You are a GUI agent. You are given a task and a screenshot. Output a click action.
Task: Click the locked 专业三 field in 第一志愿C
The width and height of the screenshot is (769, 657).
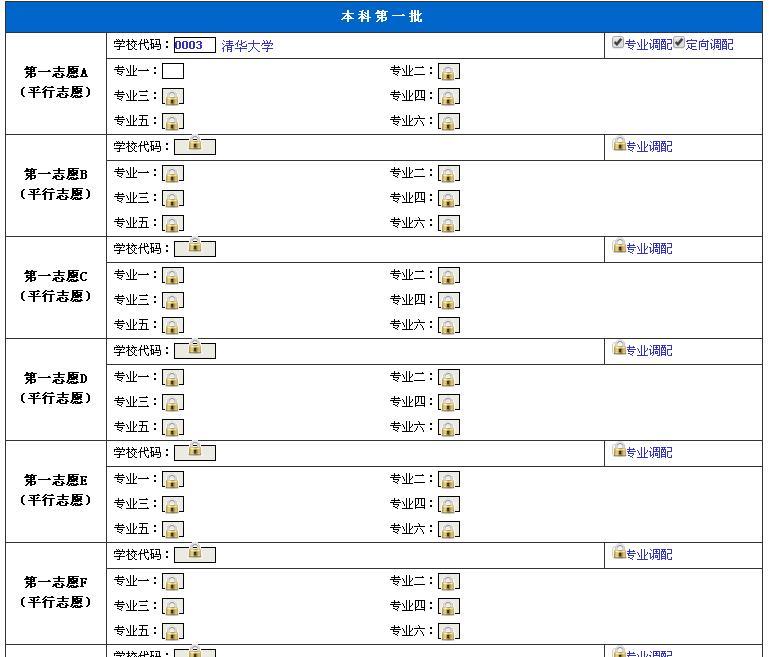(173, 301)
